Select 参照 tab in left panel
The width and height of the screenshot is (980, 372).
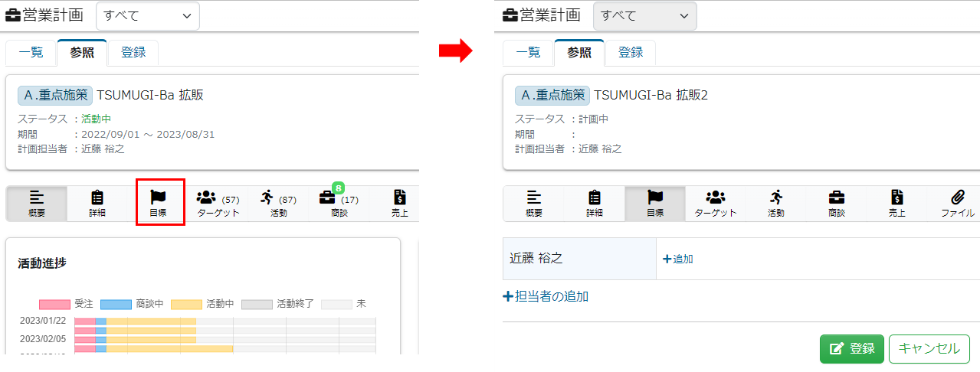pos(82,53)
